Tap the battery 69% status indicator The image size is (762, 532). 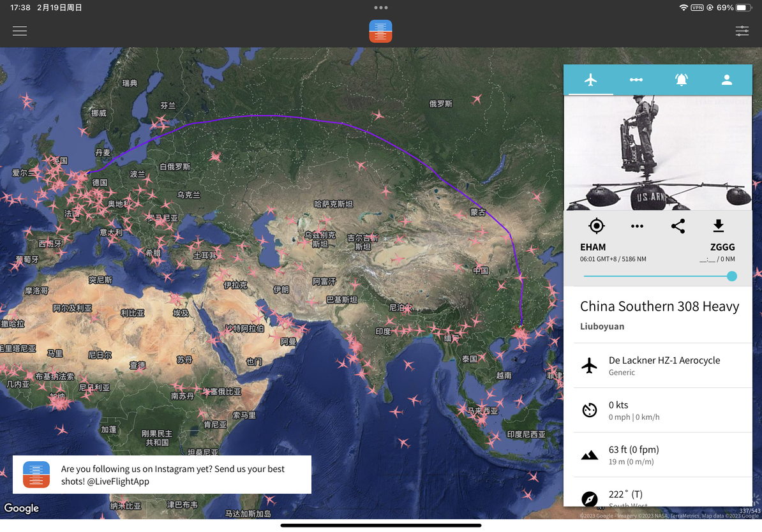734,8
